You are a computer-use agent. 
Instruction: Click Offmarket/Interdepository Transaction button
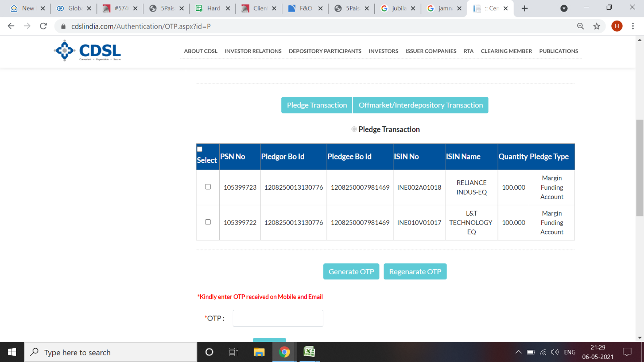tap(421, 105)
